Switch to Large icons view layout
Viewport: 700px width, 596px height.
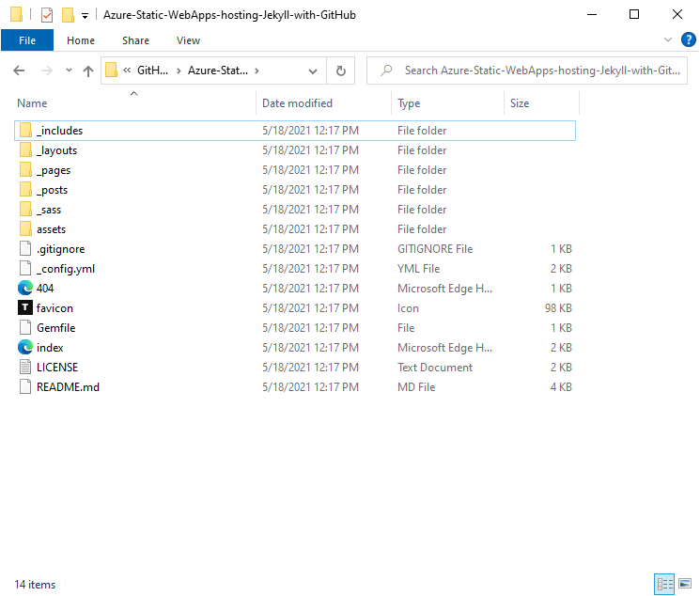click(685, 584)
